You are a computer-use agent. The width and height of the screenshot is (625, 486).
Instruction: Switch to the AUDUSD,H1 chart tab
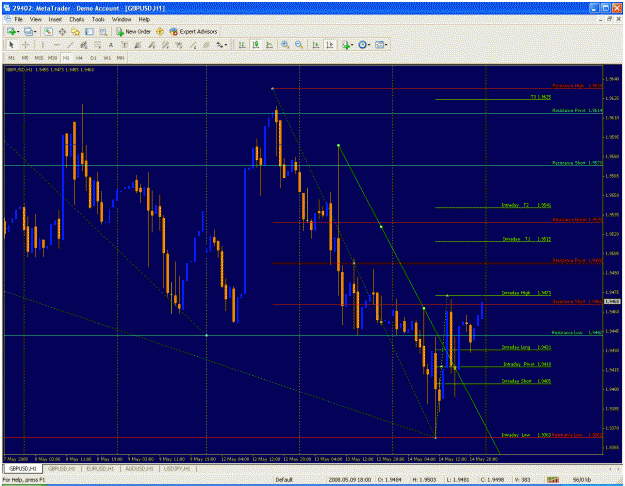139,469
